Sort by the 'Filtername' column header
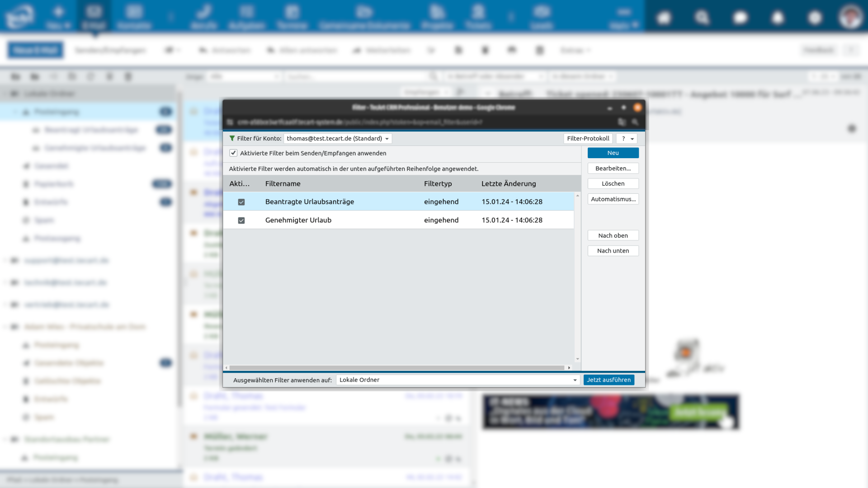 tap(283, 183)
